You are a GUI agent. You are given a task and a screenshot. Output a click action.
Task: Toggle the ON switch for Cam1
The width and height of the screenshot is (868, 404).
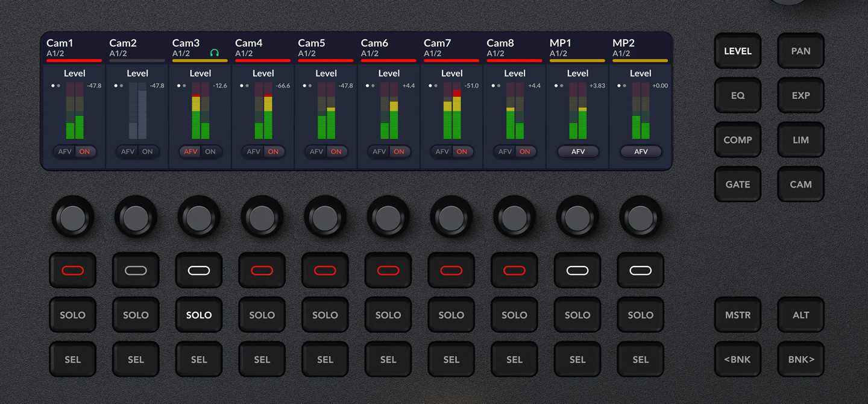[x=84, y=152]
